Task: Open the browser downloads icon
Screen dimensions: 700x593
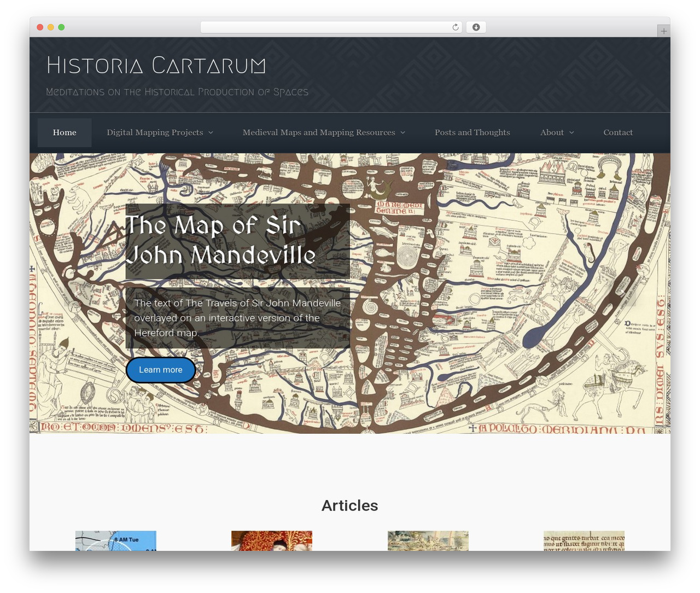Action: click(476, 27)
